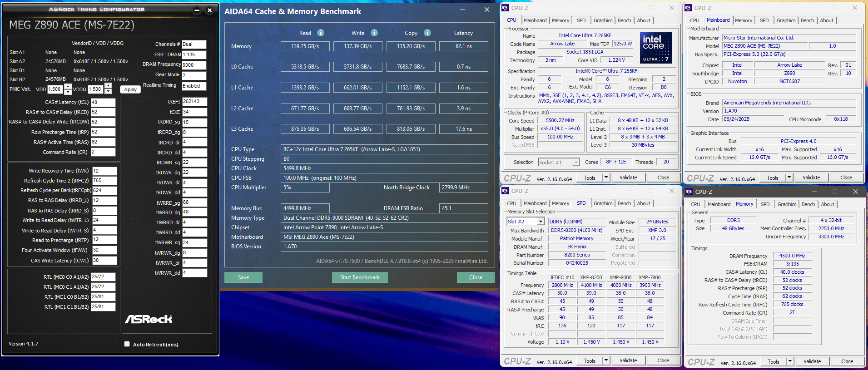Select the About tab in CPU-Z SPD window

tap(644, 203)
